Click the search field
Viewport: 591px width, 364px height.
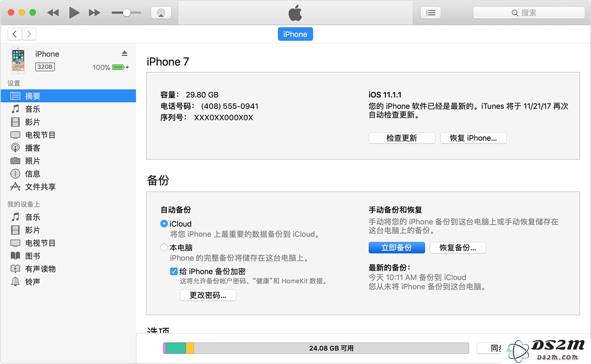pyautogui.click(x=529, y=13)
